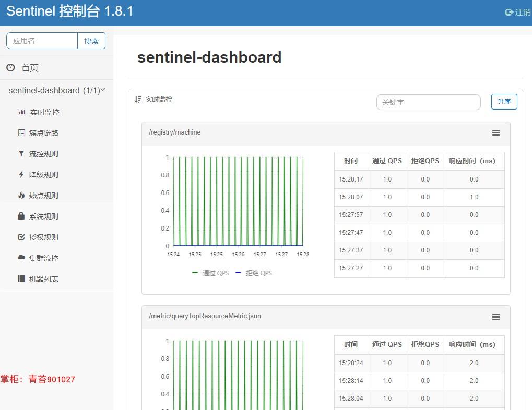
Task: Click the 15:27:57 time cell
Action: [351, 215]
